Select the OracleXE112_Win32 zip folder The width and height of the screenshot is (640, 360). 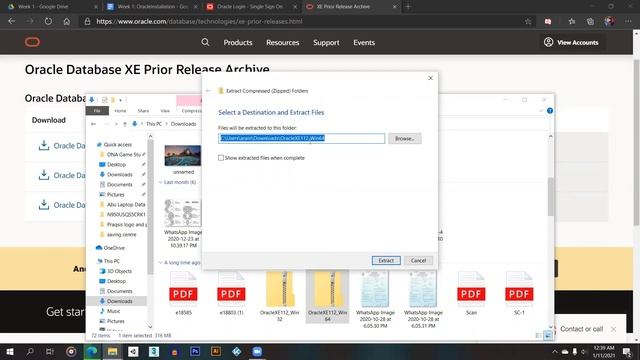pyautogui.click(x=280, y=297)
